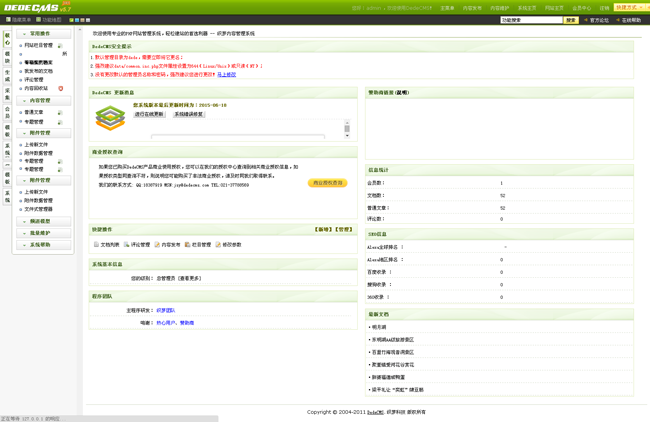Open the 热心用户 thanks link
Screen dimensions: 650x422
[166, 323]
